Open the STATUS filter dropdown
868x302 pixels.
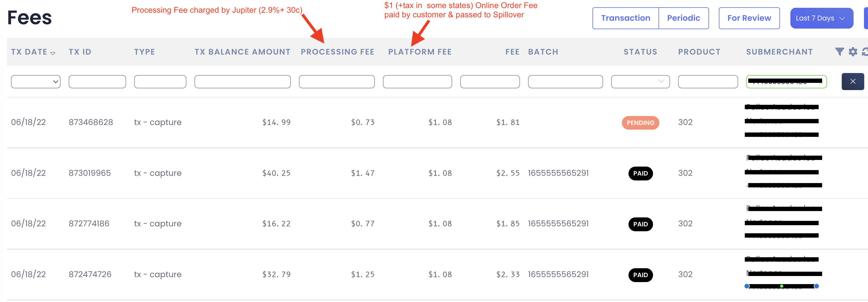click(640, 82)
